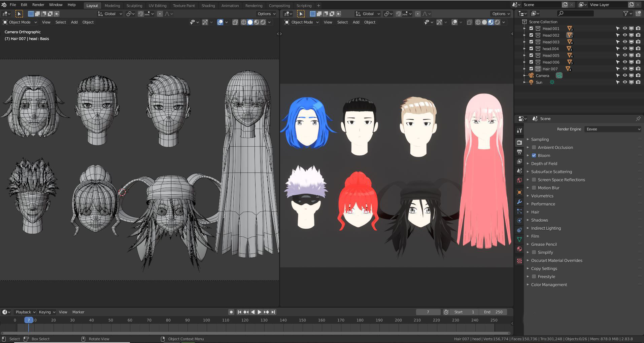Pin the properties editor context

point(638,119)
